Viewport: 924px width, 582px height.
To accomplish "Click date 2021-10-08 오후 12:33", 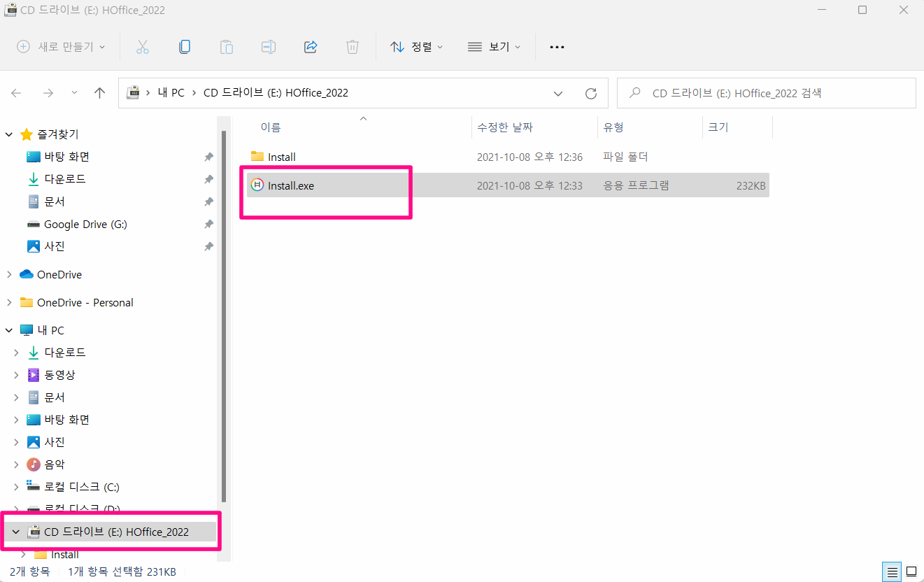I will [x=529, y=186].
